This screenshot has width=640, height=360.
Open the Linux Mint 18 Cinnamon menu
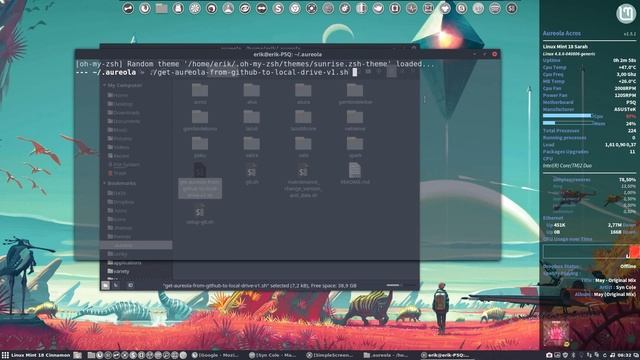[36, 356]
